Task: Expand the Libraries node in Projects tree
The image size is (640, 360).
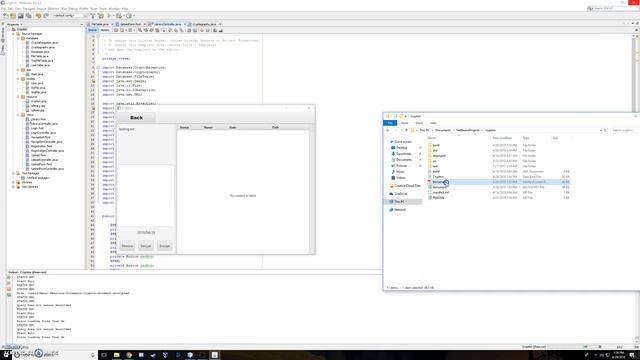Action: point(13,182)
